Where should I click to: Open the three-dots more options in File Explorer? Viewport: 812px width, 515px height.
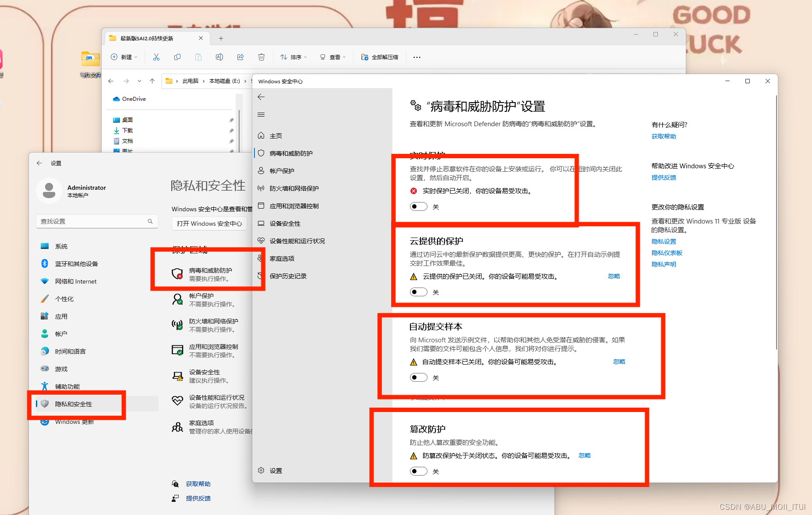point(417,57)
